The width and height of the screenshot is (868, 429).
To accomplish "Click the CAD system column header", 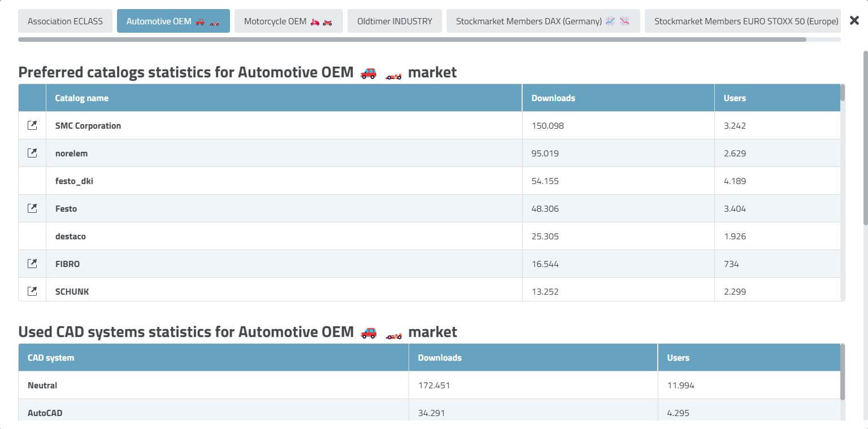I will pos(214,357).
